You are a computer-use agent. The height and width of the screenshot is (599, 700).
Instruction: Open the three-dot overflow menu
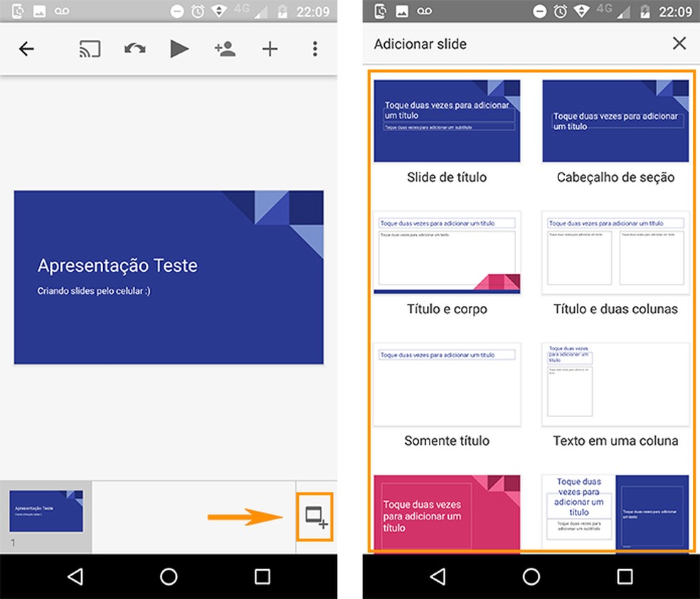click(314, 48)
